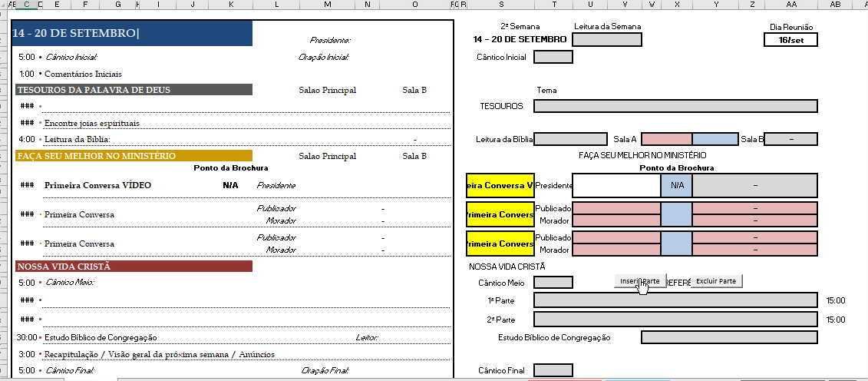Viewport: 868px width, 381px height.
Task: Click the Presidente: label at the top
Action: [x=330, y=40]
